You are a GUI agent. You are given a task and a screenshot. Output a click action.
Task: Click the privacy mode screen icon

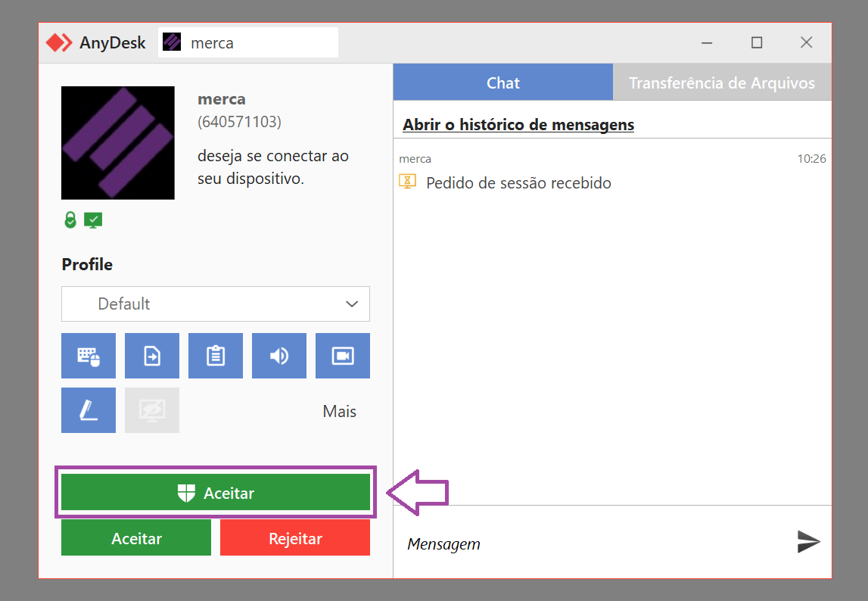point(151,410)
